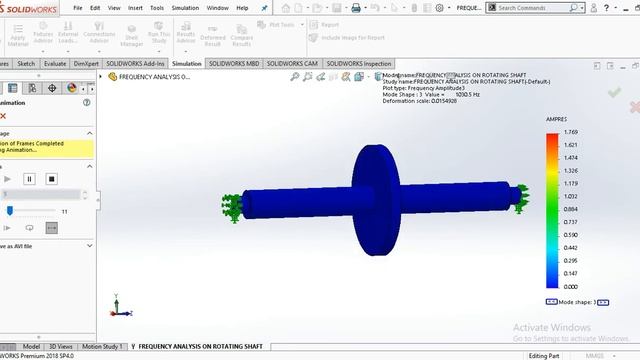
Task: Click Fixtures Advisor in the ribbon
Action: (43, 33)
